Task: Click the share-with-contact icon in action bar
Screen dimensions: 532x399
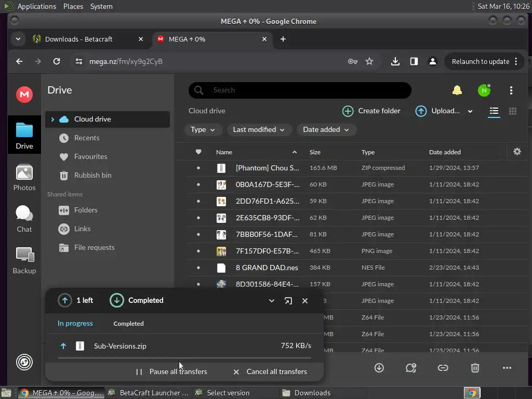Action: point(411,368)
